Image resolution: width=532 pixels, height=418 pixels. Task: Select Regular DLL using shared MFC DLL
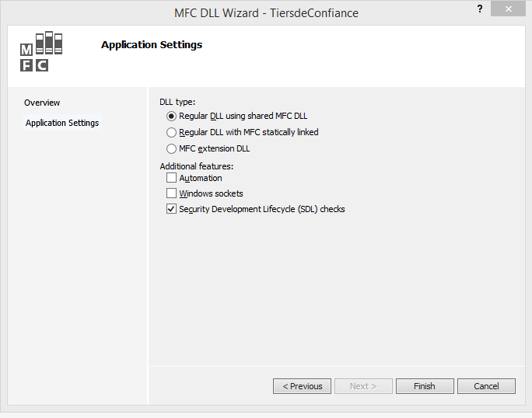pos(172,116)
